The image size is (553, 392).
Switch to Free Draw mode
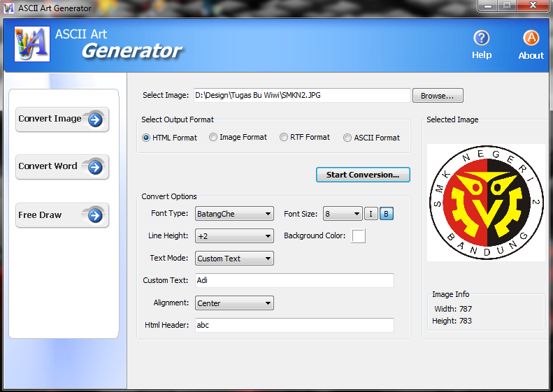pyautogui.click(x=62, y=215)
